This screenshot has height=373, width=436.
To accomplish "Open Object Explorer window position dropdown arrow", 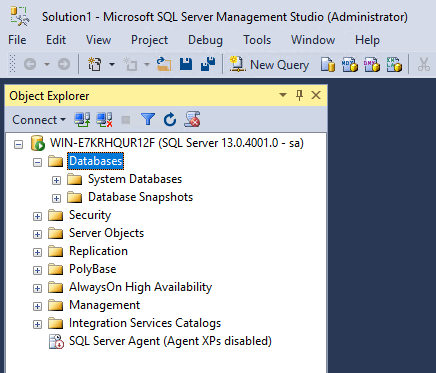I will point(283,95).
